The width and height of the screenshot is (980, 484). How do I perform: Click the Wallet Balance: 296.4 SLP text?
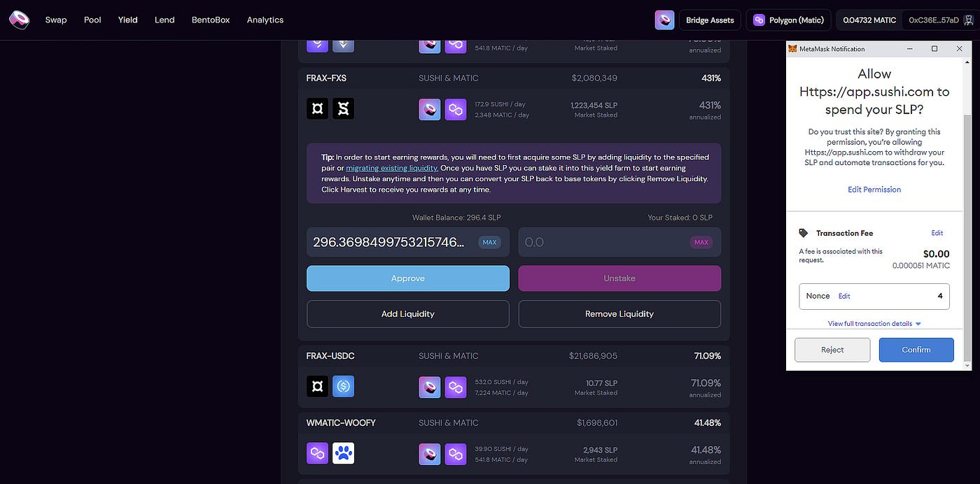point(456,218)
